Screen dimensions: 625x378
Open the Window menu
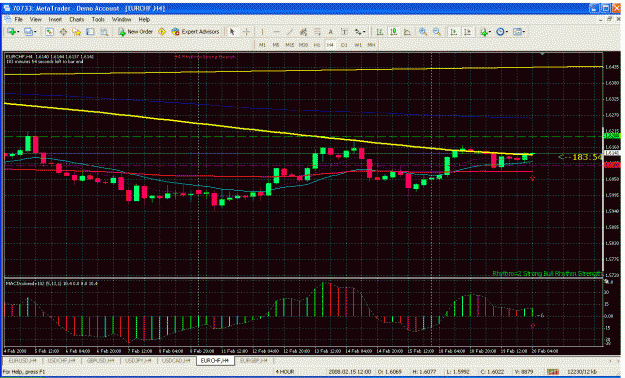point(121,19)
